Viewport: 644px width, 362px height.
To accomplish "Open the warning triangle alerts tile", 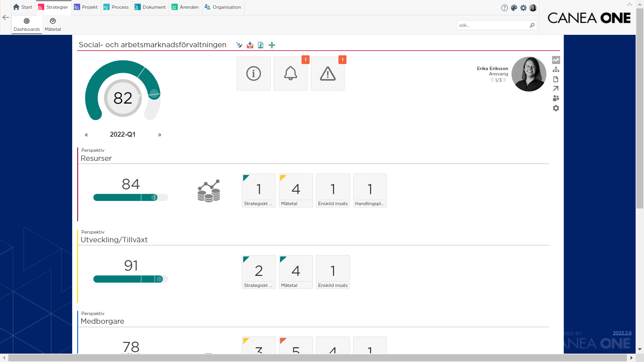I will tap(327, 73).
